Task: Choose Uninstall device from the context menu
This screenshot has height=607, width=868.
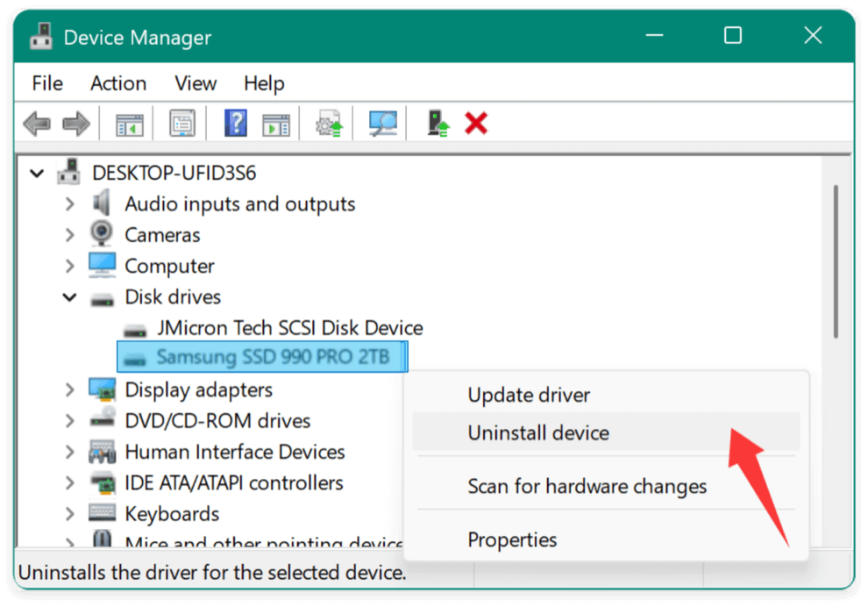Action: tap(537, 432)
